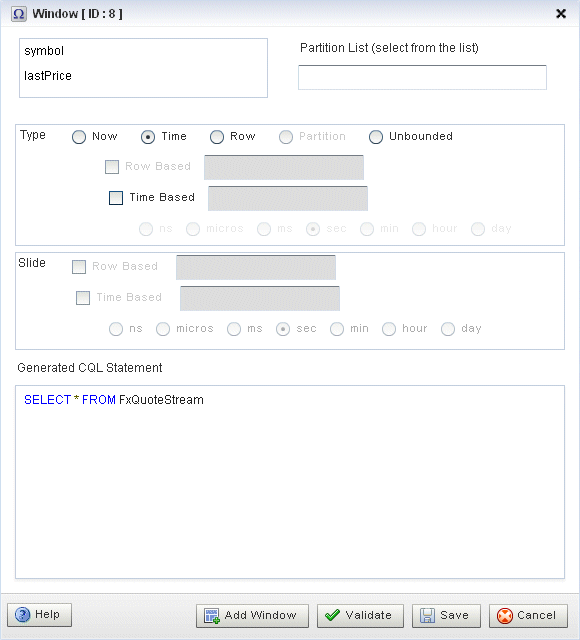Screen dimensions: 580x640
Task: Click the red Cancel circle icon
Action: (504, 615)
